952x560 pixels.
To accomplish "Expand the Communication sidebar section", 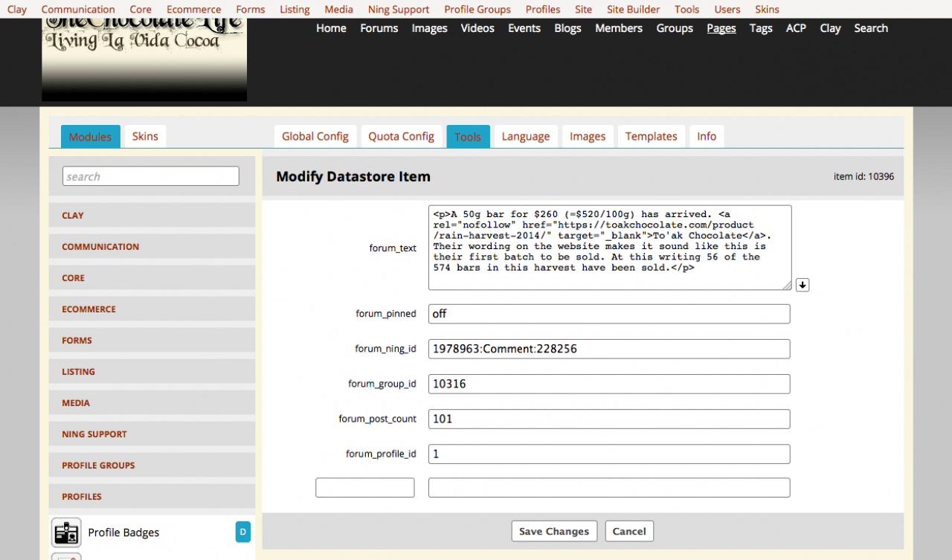I will 100,247.
